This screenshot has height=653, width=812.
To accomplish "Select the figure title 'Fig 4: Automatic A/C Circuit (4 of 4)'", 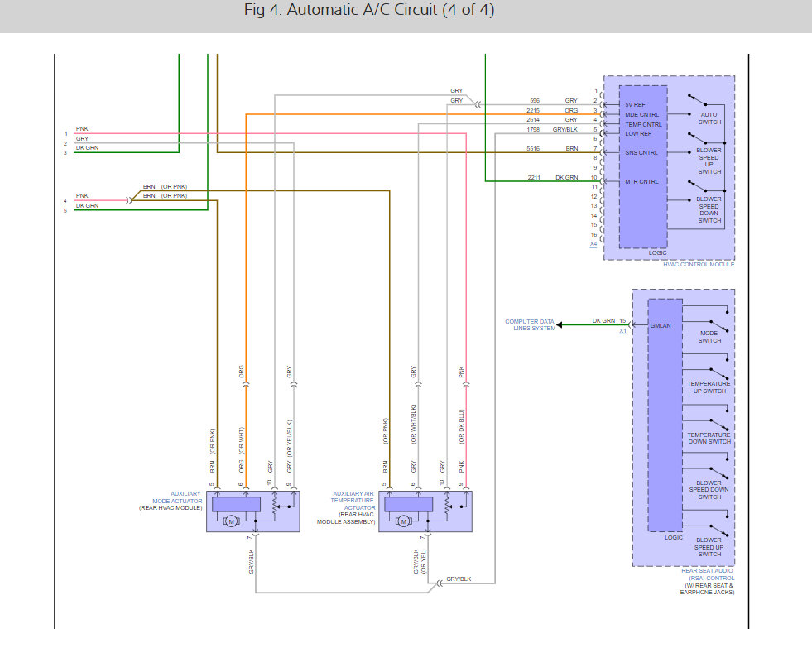I will point(369,9).
